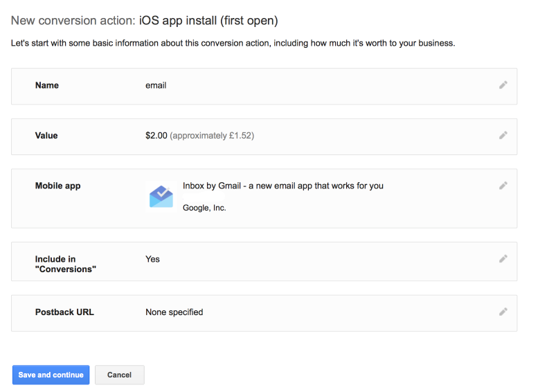This screenshot has width=540, height=392.
Task: Click the Value row label
Action: (46, 136)
